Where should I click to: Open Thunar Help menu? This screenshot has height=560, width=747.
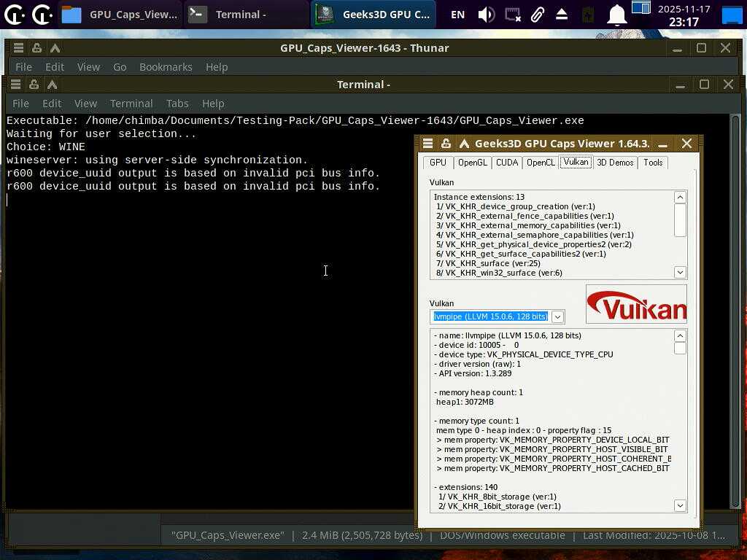click(216, 67)
